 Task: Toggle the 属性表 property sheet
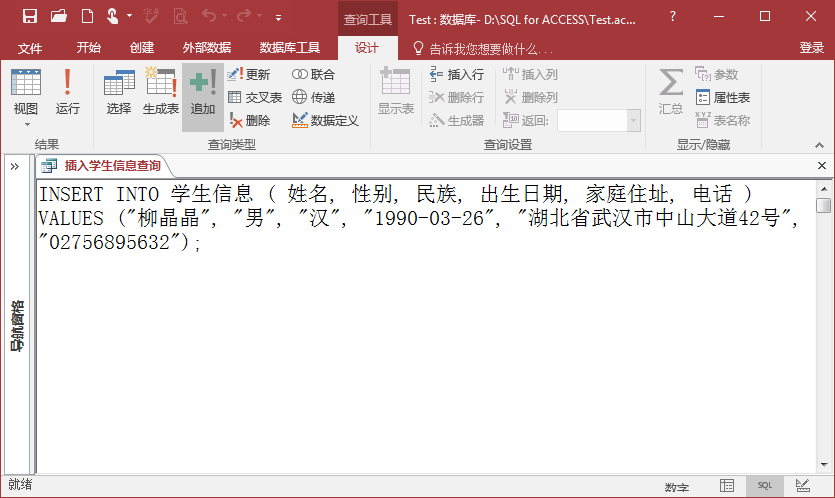[x=723, y=97]
